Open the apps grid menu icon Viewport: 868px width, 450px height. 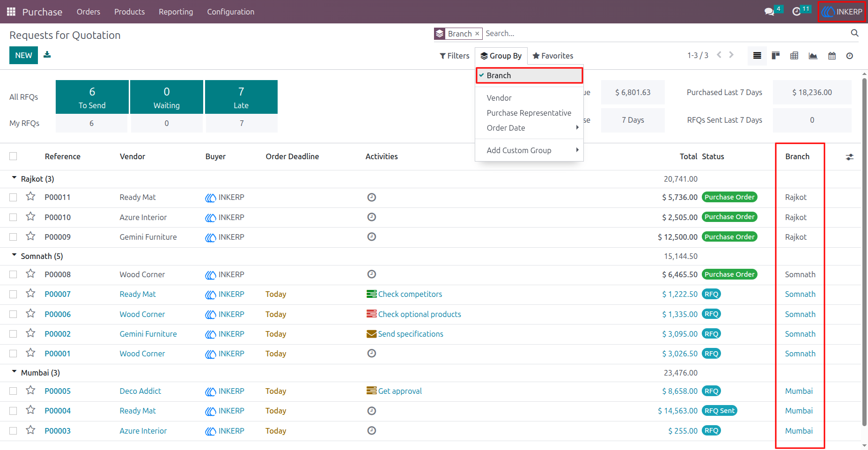point(11,12)
